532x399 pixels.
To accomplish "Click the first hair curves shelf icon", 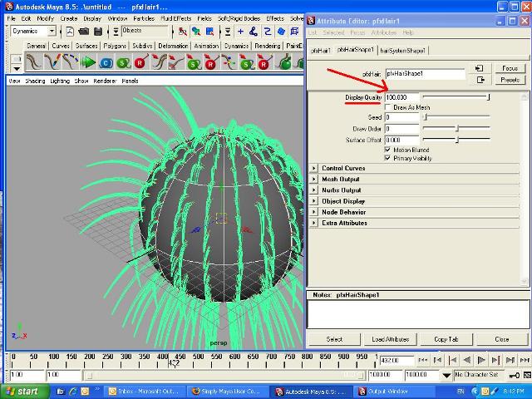I will pyautogui.click(x=34, y=62).
